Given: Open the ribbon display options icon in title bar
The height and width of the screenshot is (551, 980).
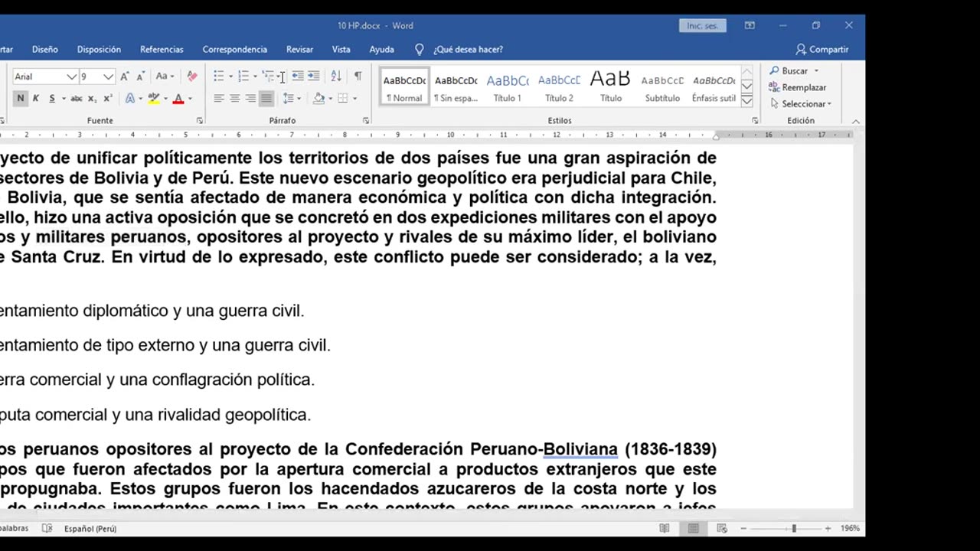Looking at the screenshot, I should point(750,25).
